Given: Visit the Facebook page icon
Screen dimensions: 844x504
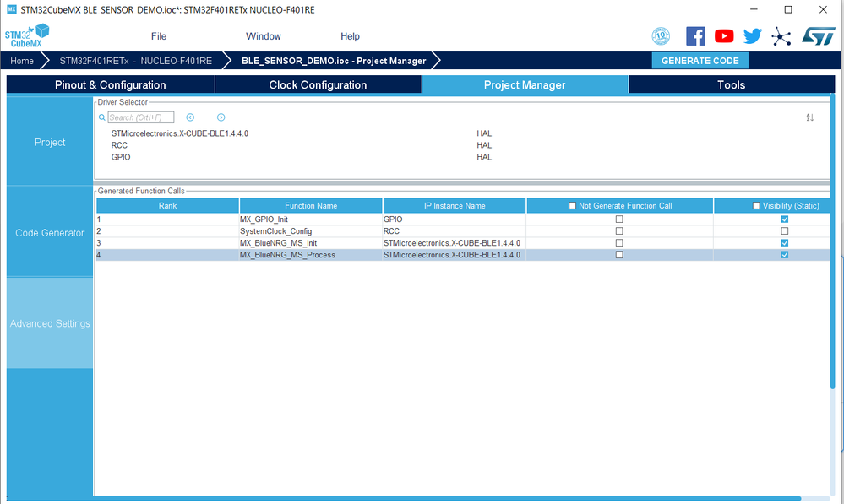Looking at the screenshot, I should click(695, 36).
